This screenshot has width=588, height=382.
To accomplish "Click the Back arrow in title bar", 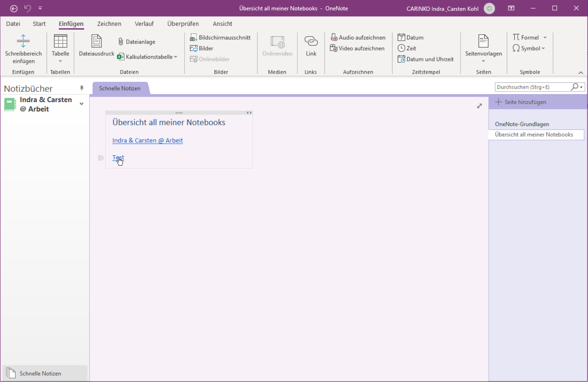I will 14,8.
